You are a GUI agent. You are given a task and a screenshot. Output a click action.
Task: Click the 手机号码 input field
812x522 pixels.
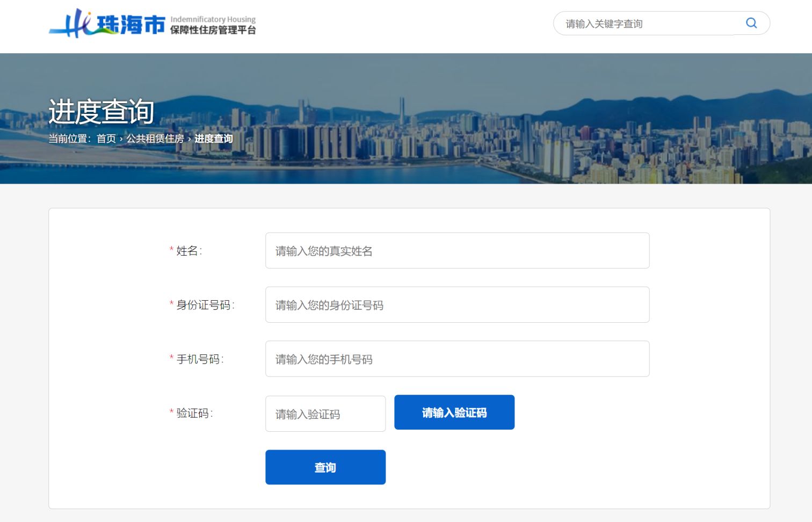pyautogui.click(x=457, y=359)
